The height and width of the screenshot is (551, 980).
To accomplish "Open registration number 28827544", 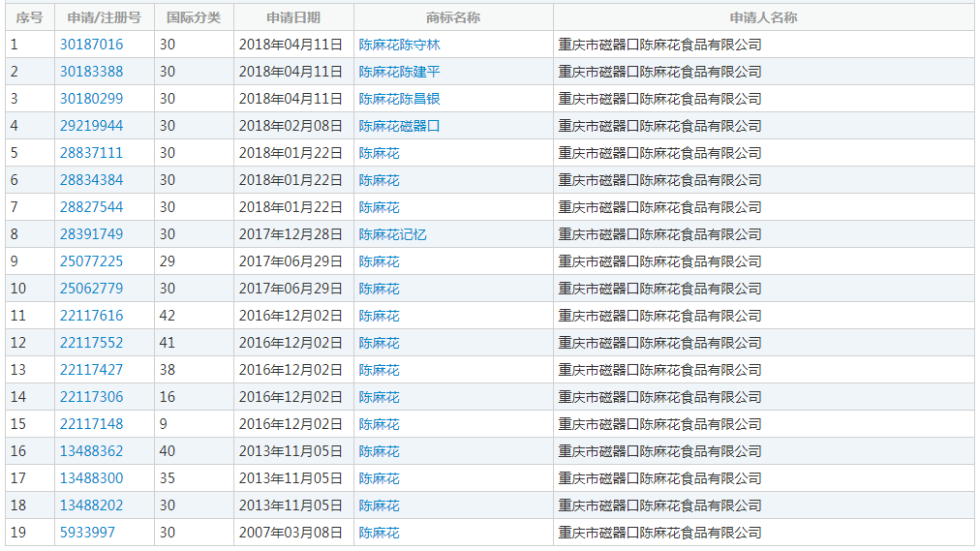I will pyautogui.click(x=91, y=207).
